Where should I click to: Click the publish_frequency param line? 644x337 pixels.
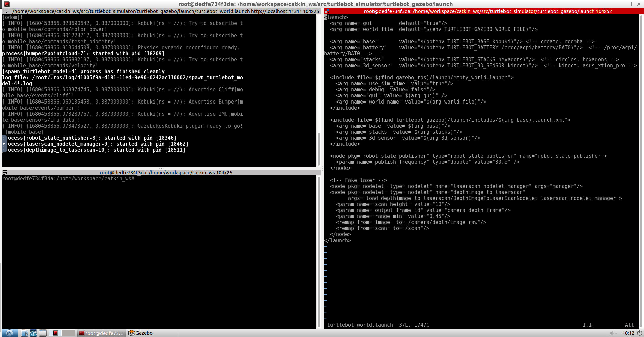click(x=428, y=162)
